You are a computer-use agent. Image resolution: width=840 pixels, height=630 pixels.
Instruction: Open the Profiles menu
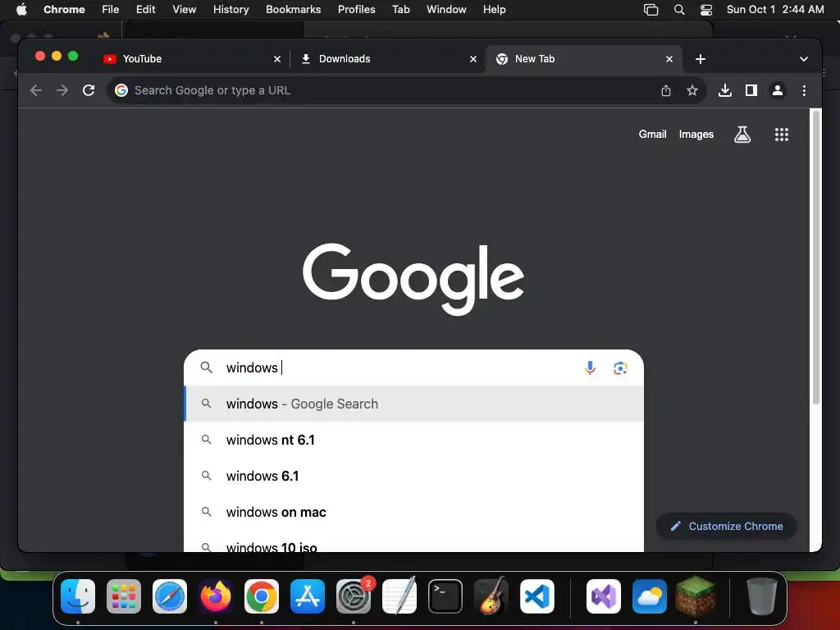[x=357, y=9]
